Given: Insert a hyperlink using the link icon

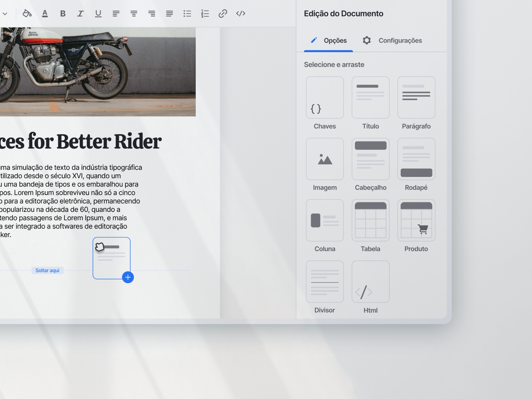Looking at the screenshot, I should coord(223,13).
